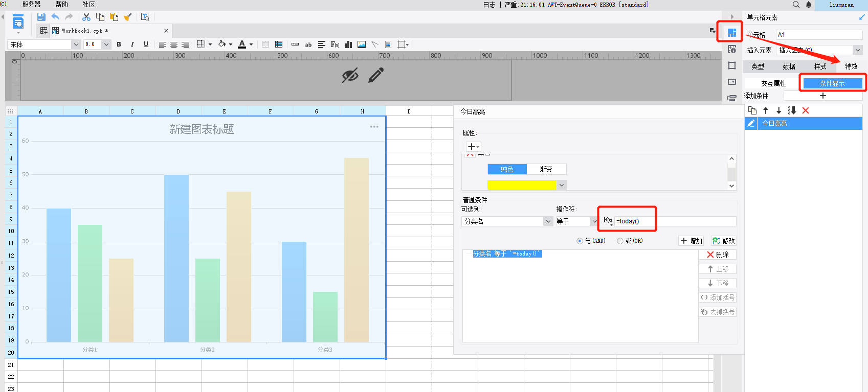The image size is (868, 392).
Task: Insert formula with F(x) toolbar icon
Action: 335,44
